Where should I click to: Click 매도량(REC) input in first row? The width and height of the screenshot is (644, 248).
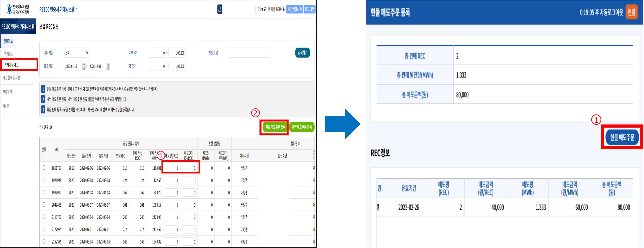pyautogui.click(x=172, y=168)
